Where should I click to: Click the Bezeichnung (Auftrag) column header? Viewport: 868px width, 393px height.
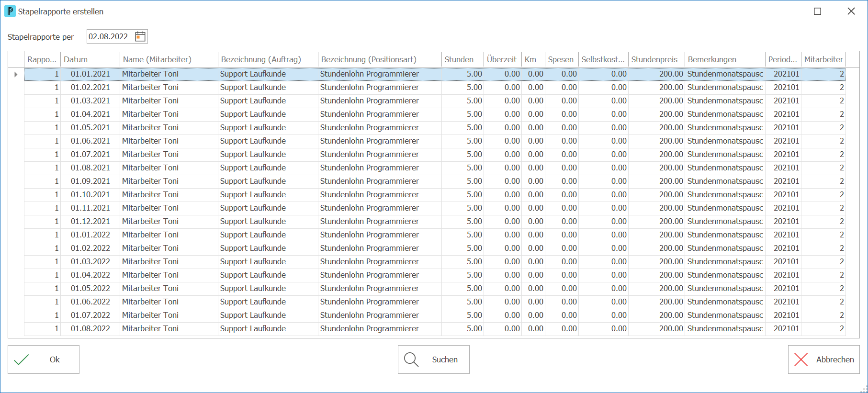tap(268, 59)
